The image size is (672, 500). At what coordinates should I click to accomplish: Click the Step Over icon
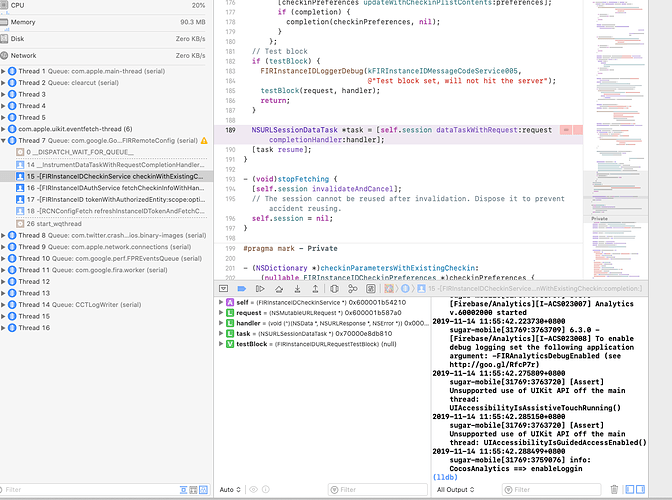(279, 289)
